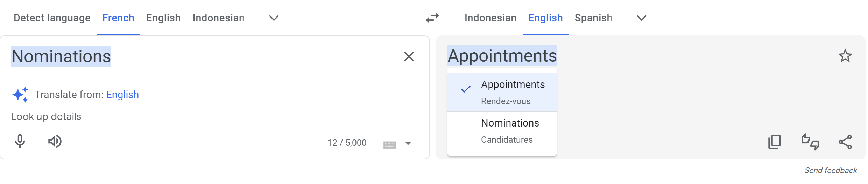
Task: Translate from English suggestion link
Action: (122, 95)
